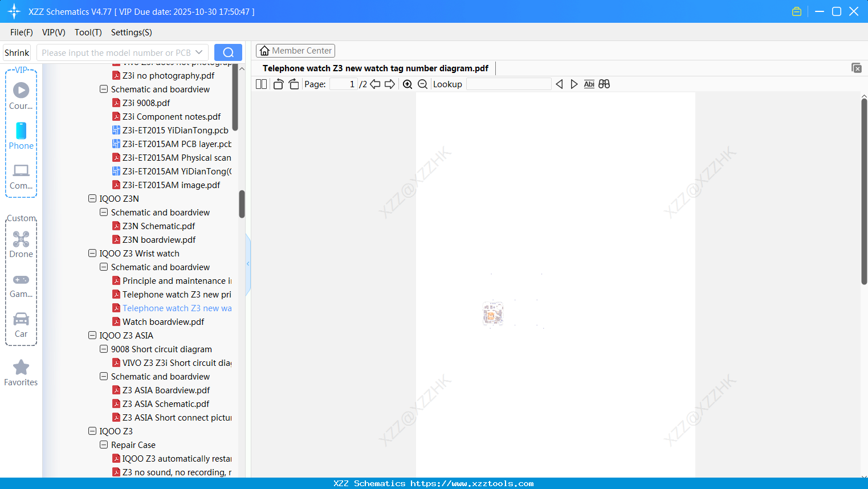Open VIVO Z3 Z3i Short circuit diagram
The width and height of the screenshot is (868, 489).
(x=172, y=363)
